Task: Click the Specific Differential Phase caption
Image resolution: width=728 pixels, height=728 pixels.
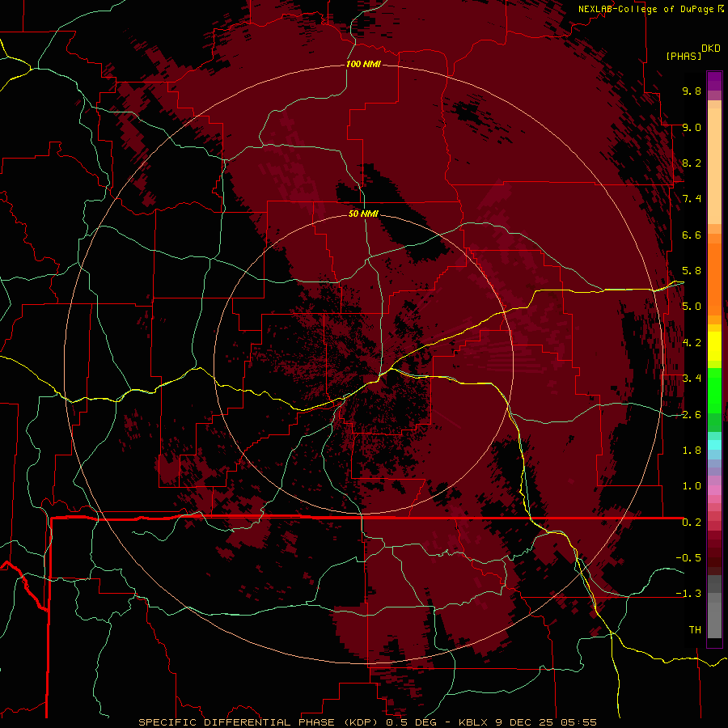Action: coord(367,722)
